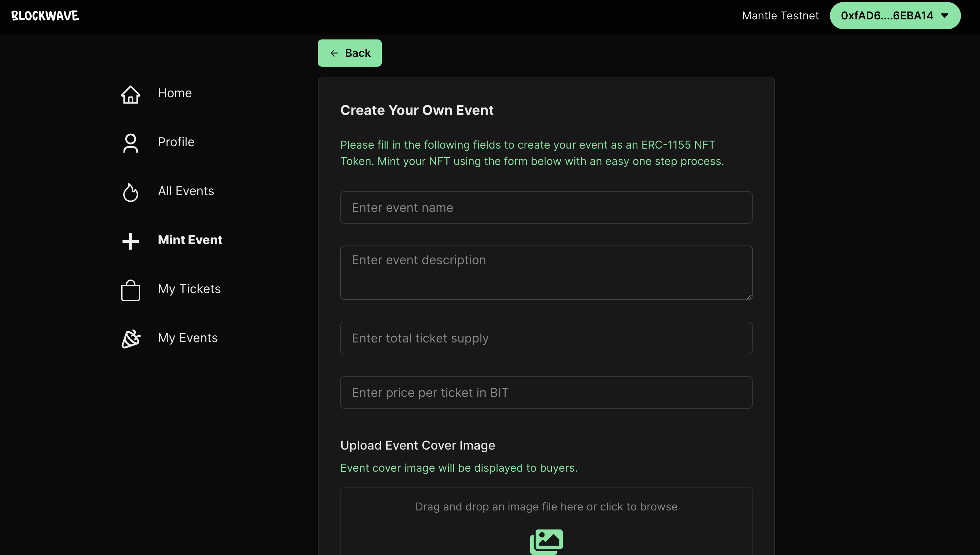This screenshot has height=555, width=980.
Task: Select the My Tickets menu label
Action: point(189,289)
